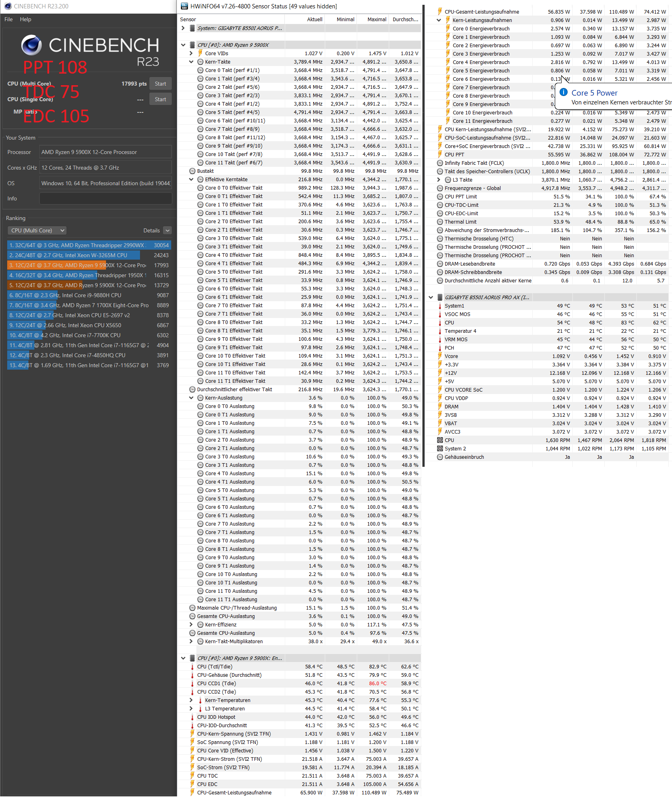Click the clock icon next to Effektive Kerntakte
This screenshot has width=672, height=800.
click(x=200, y=179)
